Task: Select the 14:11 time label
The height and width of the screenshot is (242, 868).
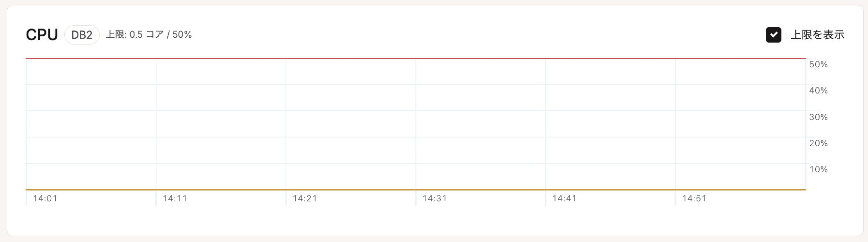Action: 175,198
